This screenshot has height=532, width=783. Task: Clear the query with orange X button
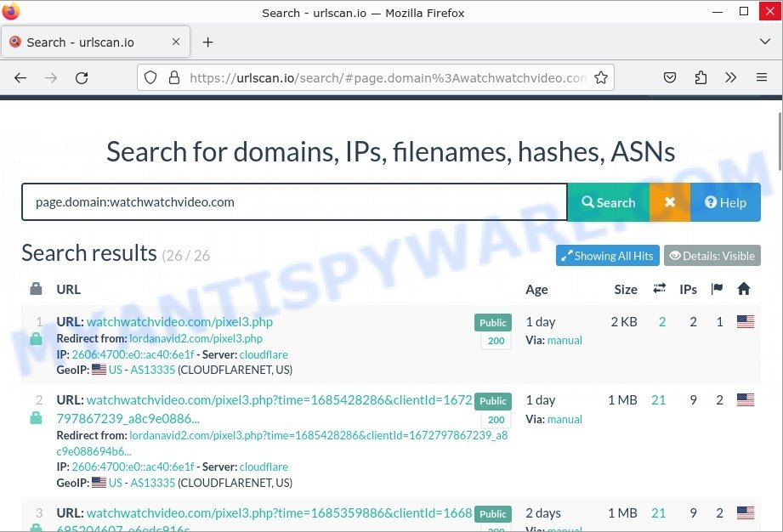click(x=670, y=202)
